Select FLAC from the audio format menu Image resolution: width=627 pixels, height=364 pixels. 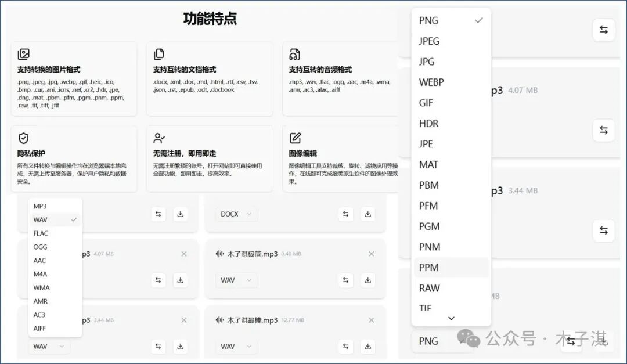pos(40,233)
